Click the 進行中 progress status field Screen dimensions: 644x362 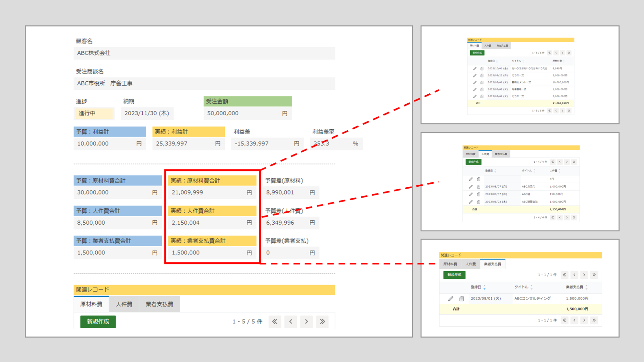tap(93, 113)
